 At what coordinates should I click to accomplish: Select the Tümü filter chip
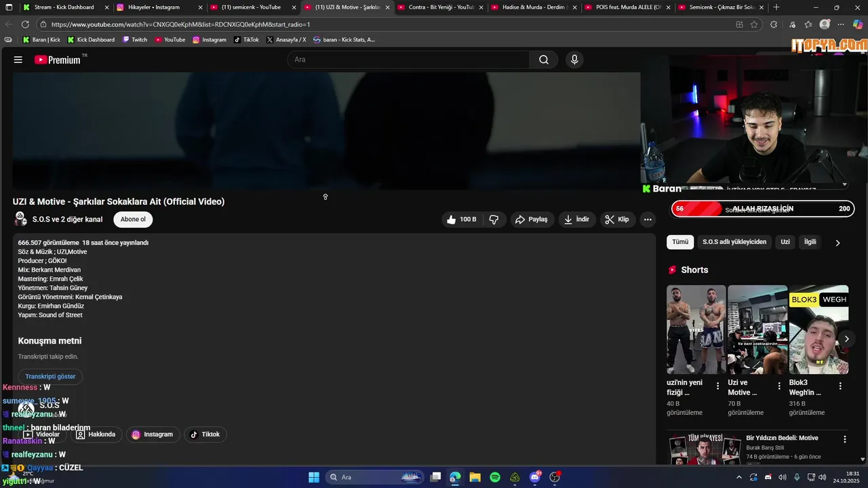(x=680, y=242)
